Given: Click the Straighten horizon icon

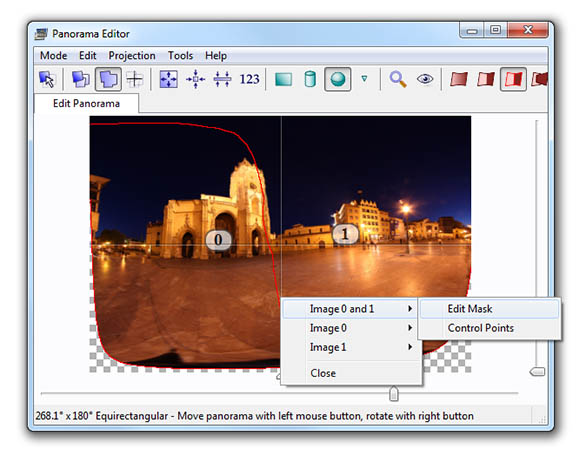Looking at the screenshot, I should pyautogui.click(x=222, y=79).
